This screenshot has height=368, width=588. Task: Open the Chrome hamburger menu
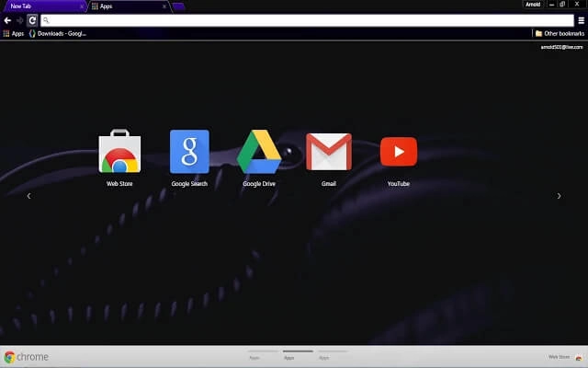click(x=582, y=20)
